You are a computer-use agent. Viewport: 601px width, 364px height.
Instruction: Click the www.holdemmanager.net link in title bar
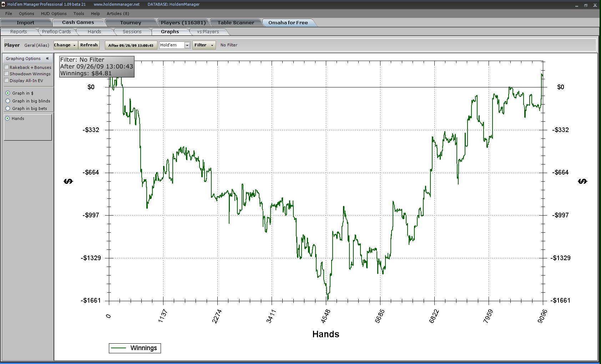coord(116,4)
